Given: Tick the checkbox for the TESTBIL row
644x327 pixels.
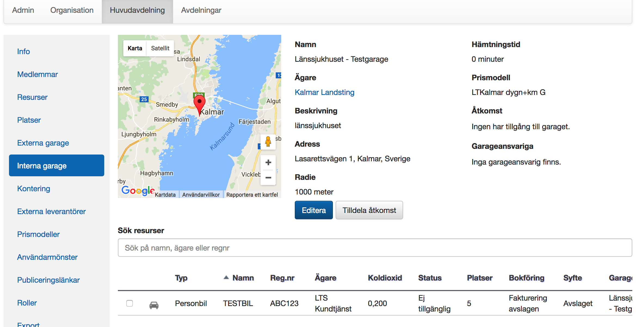Looking at the screenshot, I should (x=130, y=303).
